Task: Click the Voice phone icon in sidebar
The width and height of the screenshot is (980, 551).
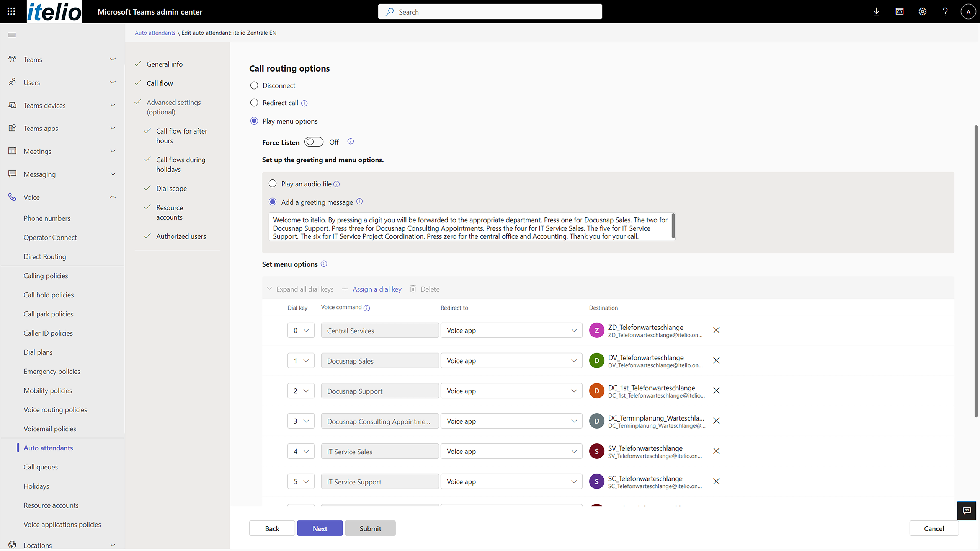Action: tap(12, 197)
